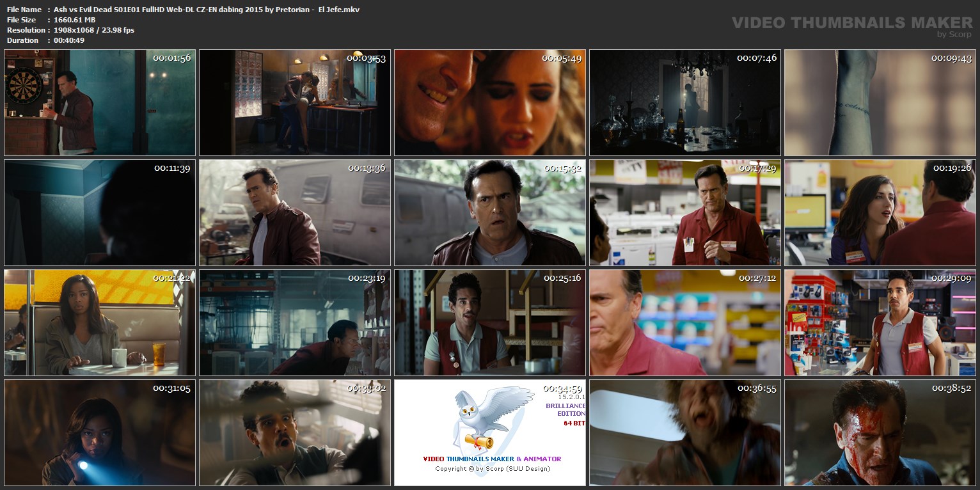The height and width of the screenshot is (490, 980).
Task: Open the 00:15:32 close-up thumbnail
Action: click(x=490, y=213)
